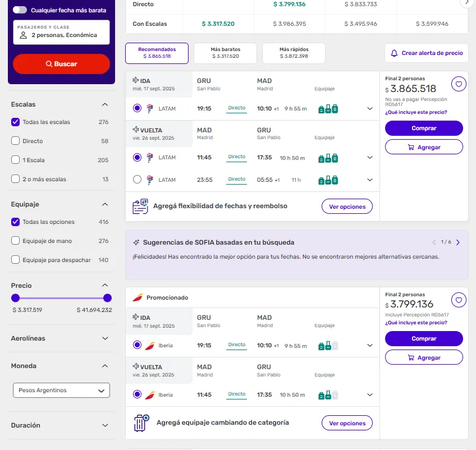Click the add-baggage suitcase icon

click(x=141, y=423)
